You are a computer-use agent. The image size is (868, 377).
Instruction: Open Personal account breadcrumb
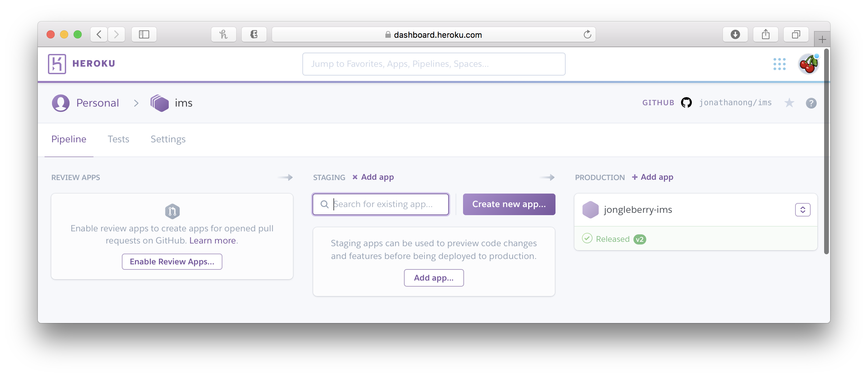point(97,103)
